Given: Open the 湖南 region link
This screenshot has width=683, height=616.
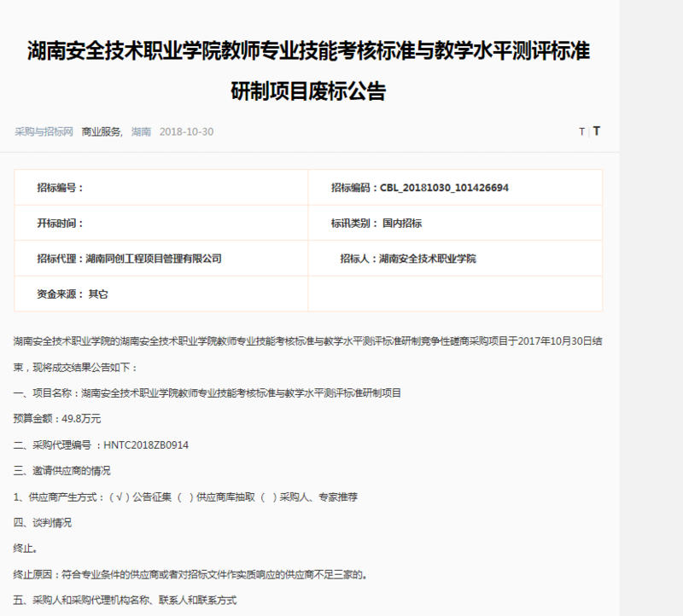Looking at the screenshot, I should [x=141, y=131].
